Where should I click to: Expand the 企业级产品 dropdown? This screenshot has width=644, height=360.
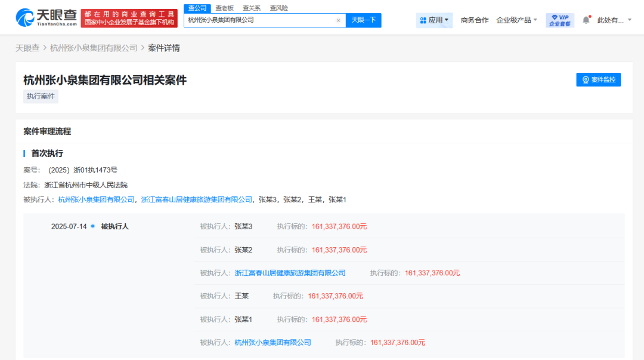[516, 20]
